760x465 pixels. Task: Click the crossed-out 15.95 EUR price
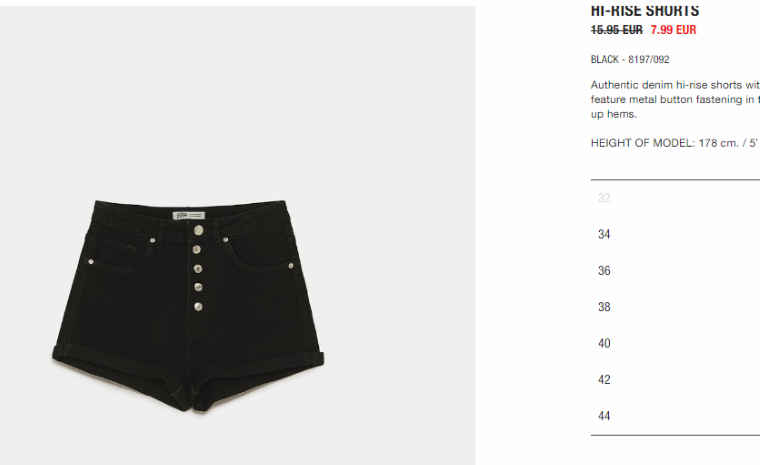pyautogui.click(x=617, y=30)
